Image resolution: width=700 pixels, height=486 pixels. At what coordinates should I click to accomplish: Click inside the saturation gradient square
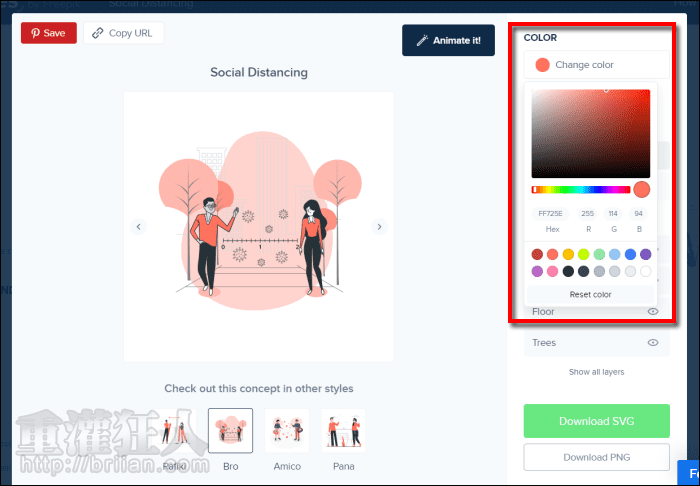click(x=590, y=133)
